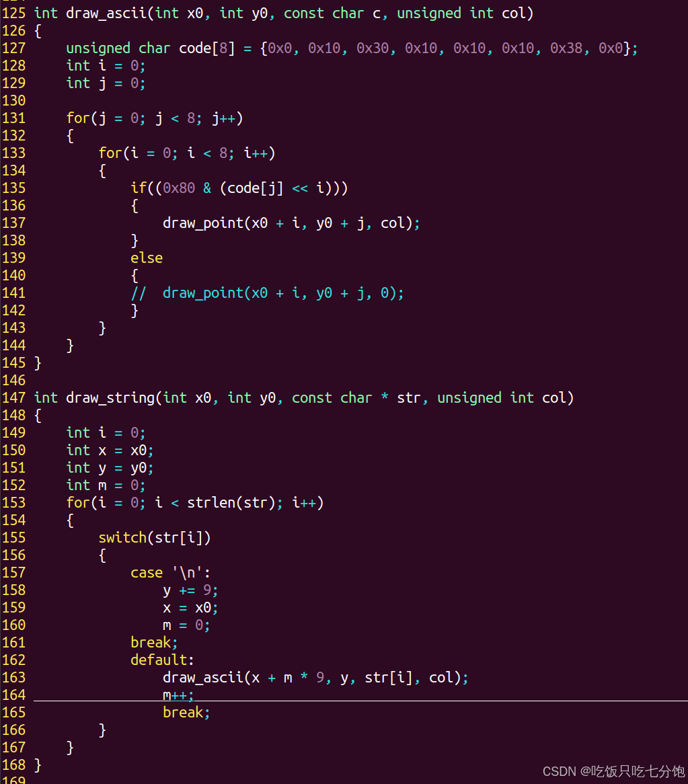The image size is (688, 784).
Task: Click the 0x80 hex literal in the if condition
Action: tap(179, 188)
